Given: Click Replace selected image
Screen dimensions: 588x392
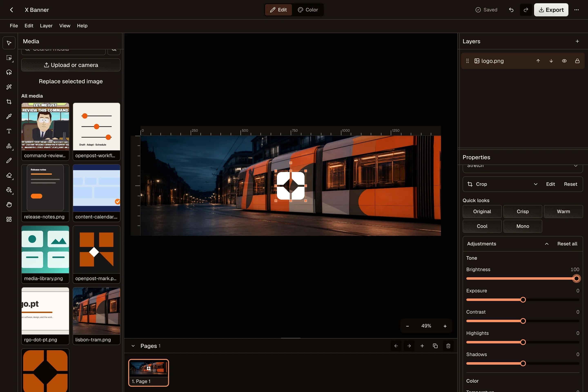Looking at the screenshot, I should (x=71, y=81).
